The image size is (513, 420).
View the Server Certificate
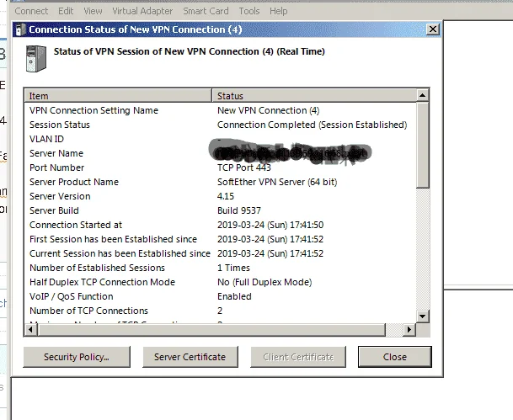pos(190,357)
